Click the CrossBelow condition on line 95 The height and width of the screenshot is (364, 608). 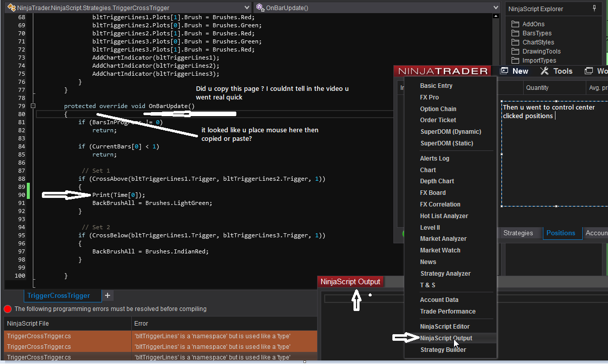point(202,235)
